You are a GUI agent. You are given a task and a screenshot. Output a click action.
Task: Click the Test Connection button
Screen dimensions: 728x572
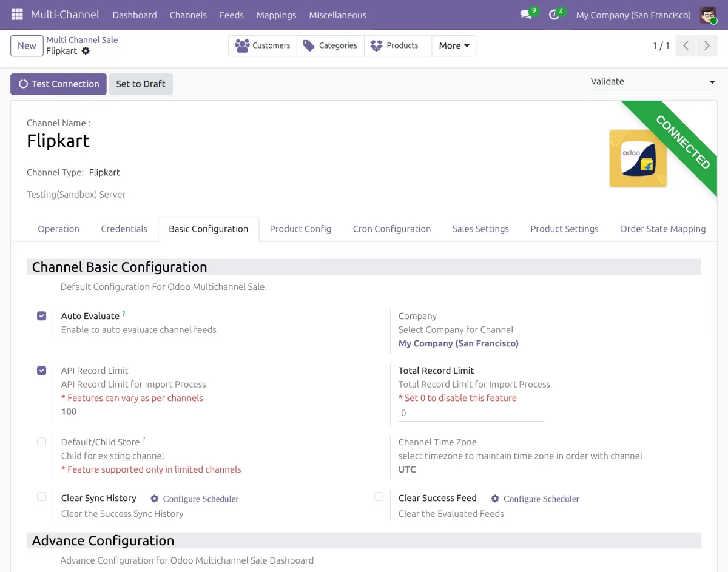click(x=58, y=84)
